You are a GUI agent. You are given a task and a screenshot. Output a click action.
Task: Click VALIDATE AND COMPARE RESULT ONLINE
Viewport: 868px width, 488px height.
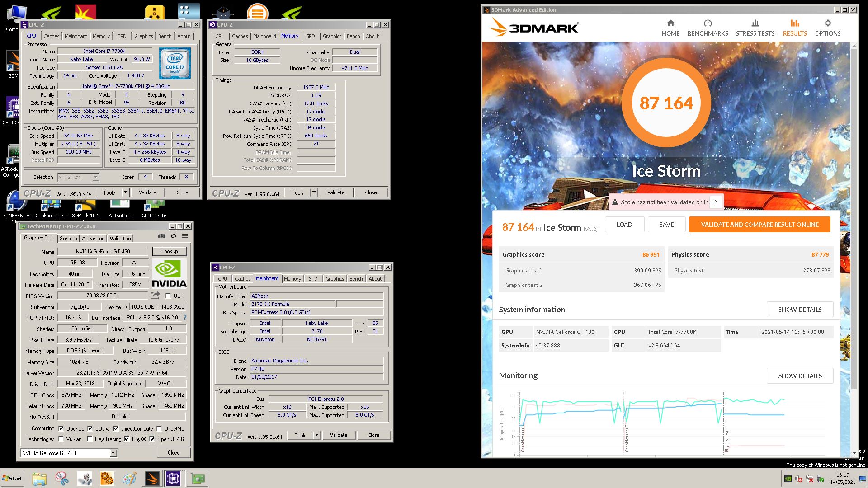coord(759,225)
